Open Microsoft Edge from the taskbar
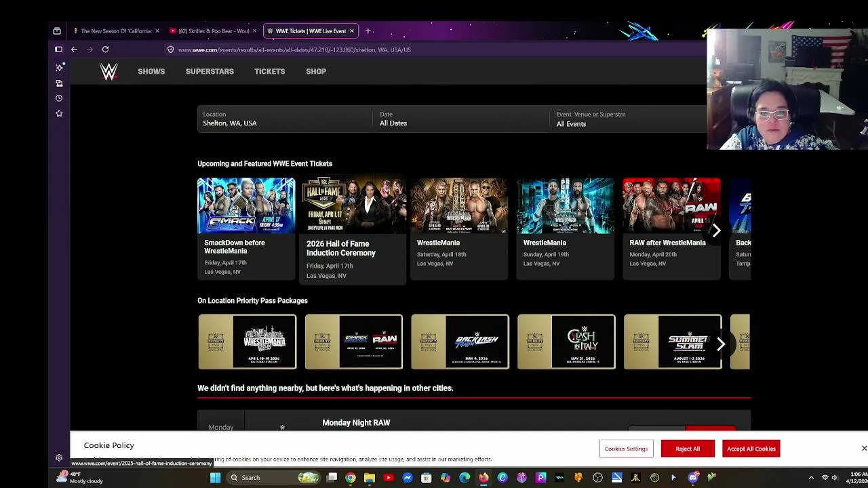Screen dimensions: 868x488 tap(465, 478)
